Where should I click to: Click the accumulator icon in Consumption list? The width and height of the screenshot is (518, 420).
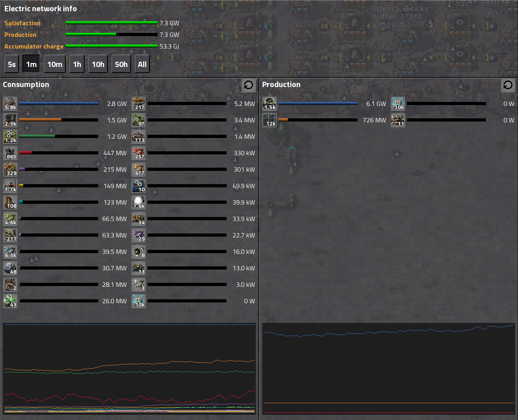[138, 301]
